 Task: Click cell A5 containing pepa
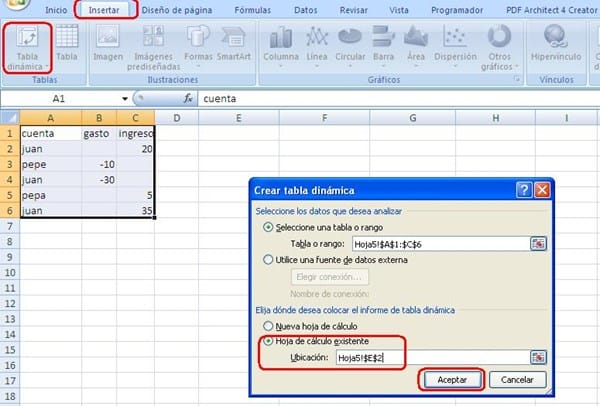(51, 195)
